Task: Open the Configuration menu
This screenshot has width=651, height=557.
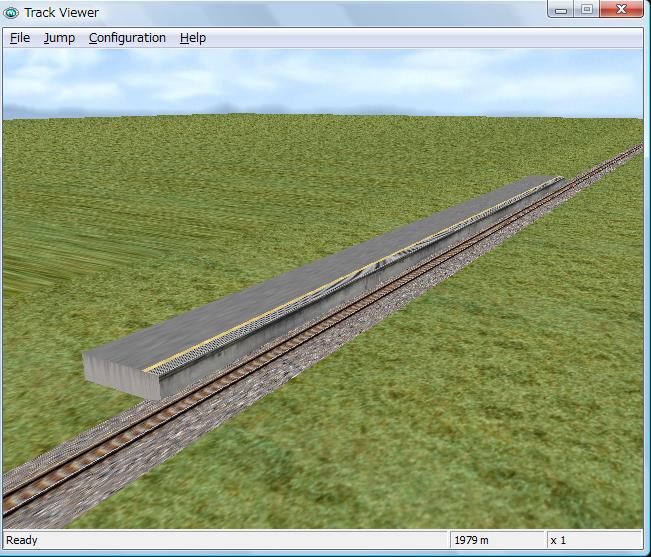Action: [x=127, y=38]
